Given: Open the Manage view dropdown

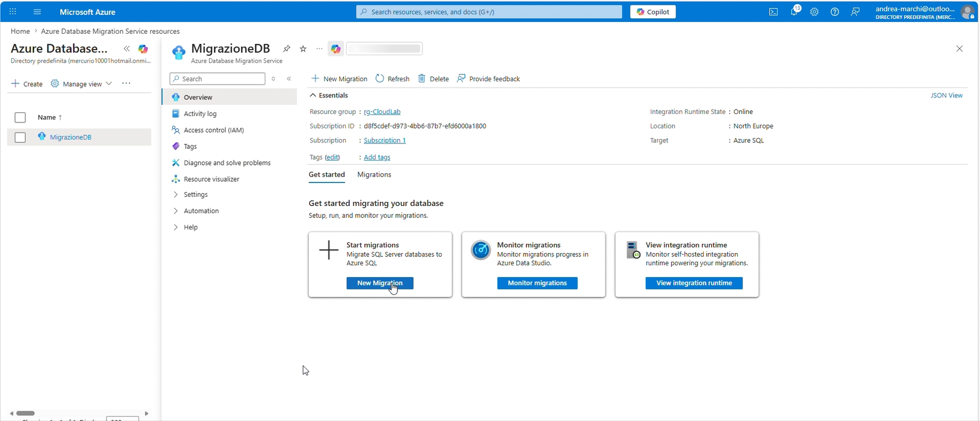Looking at the screenshot, I should tap(82, 84).
